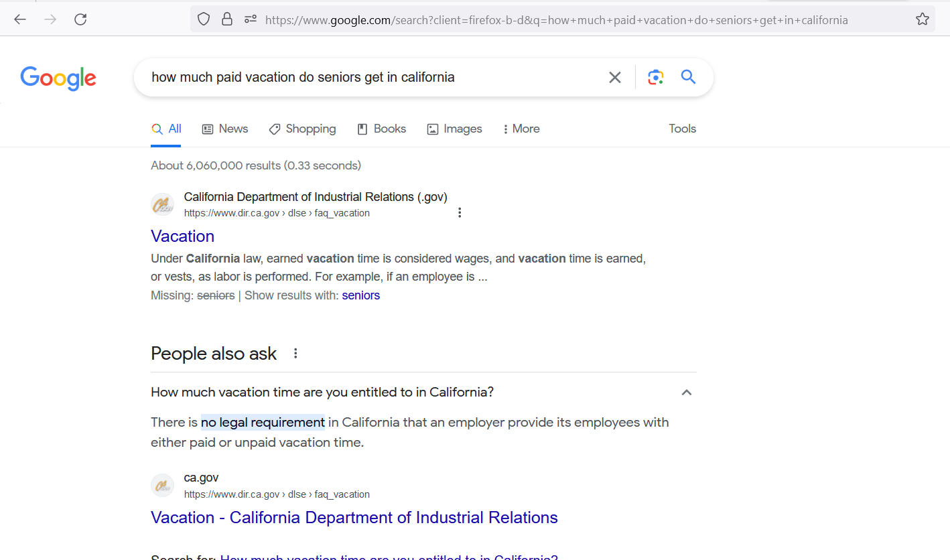View site security padlock info
The image size is (950, 560).
click(x=227, y=19)
